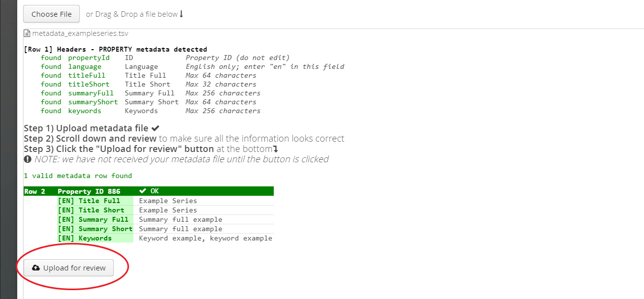Select the [EN] Summary Short label
This screenshot has height=299, width=644.
pos(95,229)
